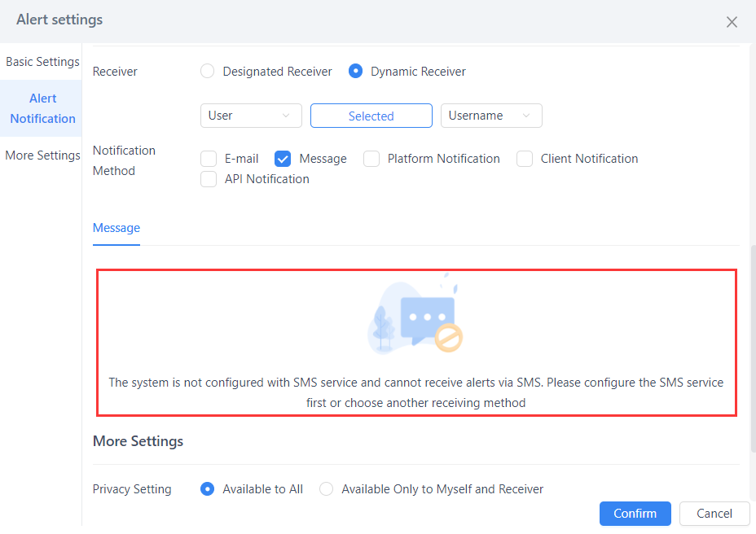The image size is (756, 534).
Task: Go to the More Settings section
Action: point(42,155)
